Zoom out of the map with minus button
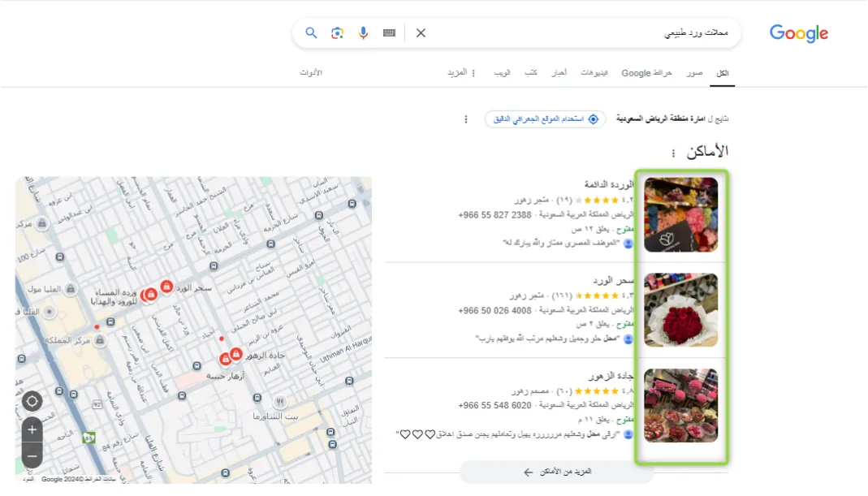The image size is (868, 496). point(32,456)
